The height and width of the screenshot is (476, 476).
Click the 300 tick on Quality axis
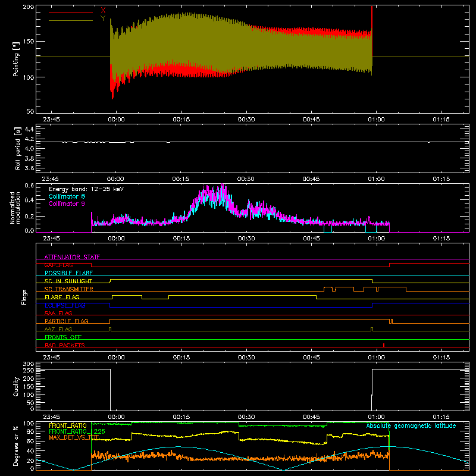coord(29,364)
